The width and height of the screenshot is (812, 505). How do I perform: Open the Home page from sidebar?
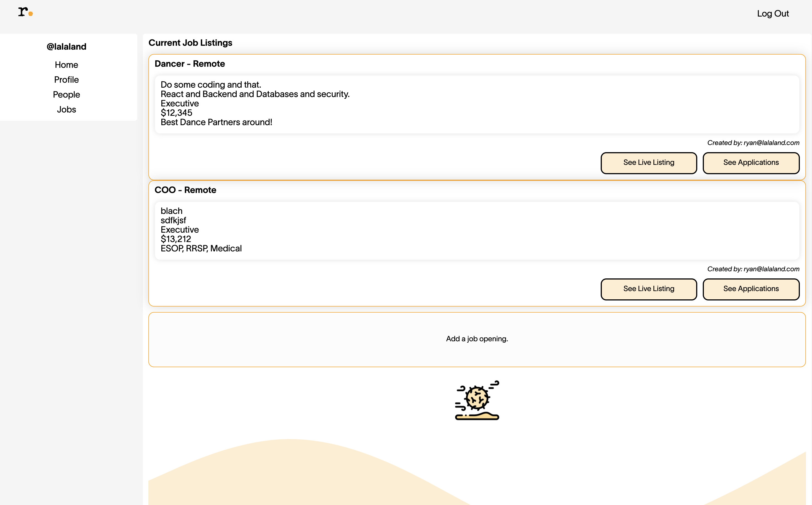point(66,65)
